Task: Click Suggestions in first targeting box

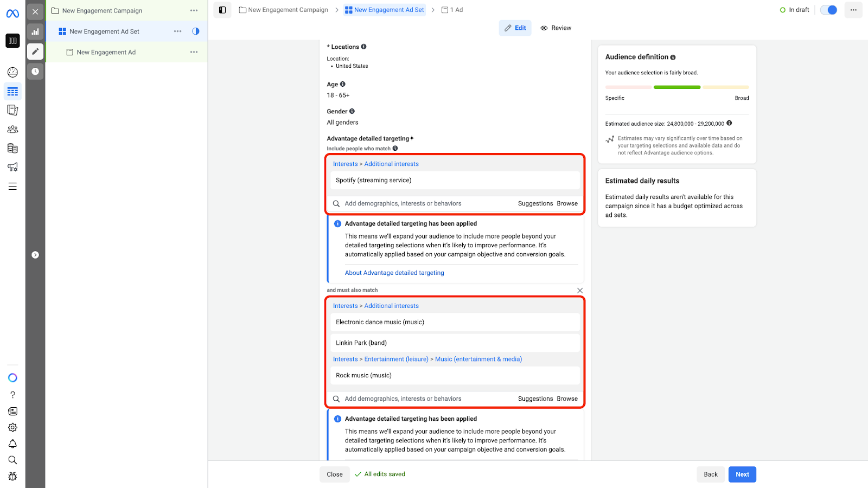Action: 535,204
